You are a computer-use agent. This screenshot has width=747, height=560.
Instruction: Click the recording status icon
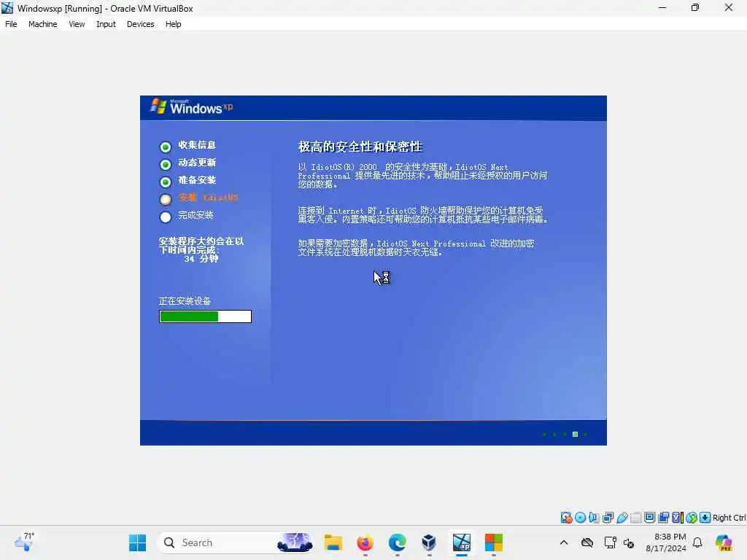[x=664, y=518]
